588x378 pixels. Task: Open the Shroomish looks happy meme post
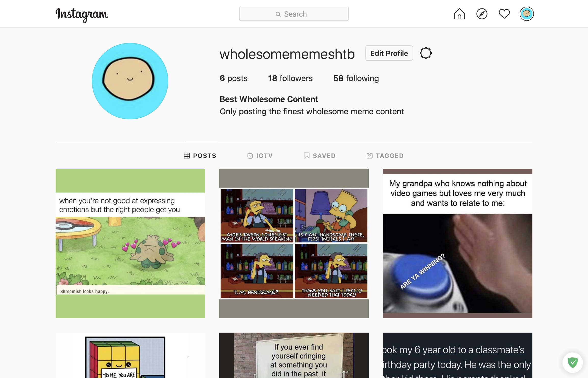point(130,243)
